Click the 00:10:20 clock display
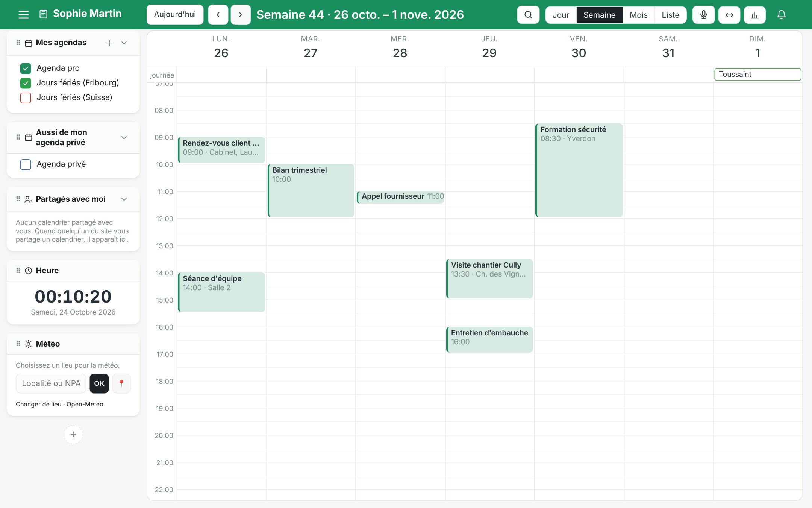This screenshot has width=812, height=508. coord(73,297)
